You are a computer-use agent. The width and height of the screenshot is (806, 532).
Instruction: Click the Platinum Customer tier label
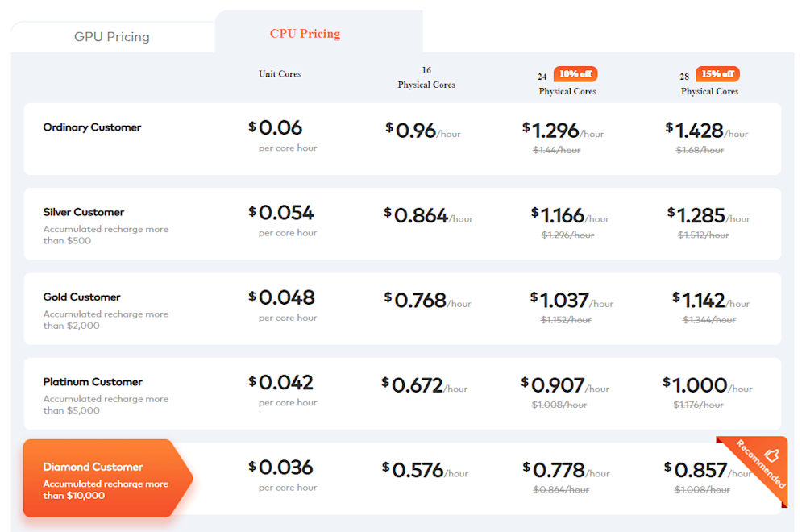(93, 382)
